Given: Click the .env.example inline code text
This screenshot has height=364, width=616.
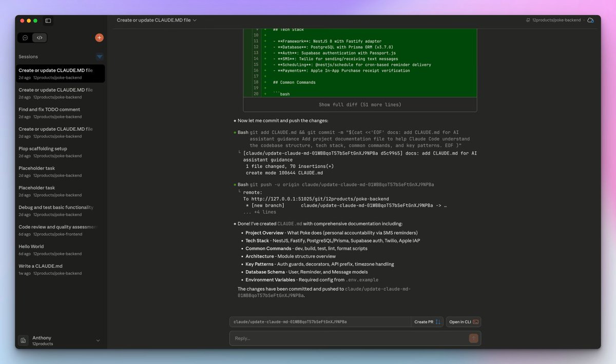Looking at the screenshot, I should tap(362, 280).
